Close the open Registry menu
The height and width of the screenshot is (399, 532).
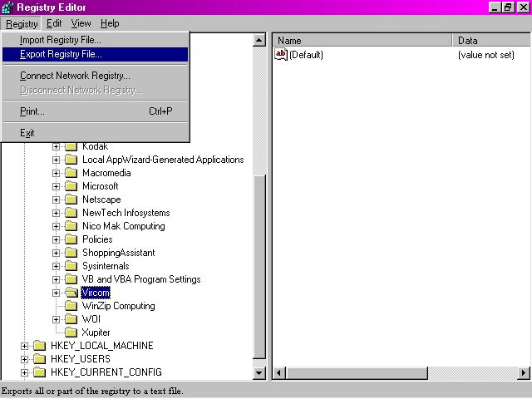(x=22, y=24)
